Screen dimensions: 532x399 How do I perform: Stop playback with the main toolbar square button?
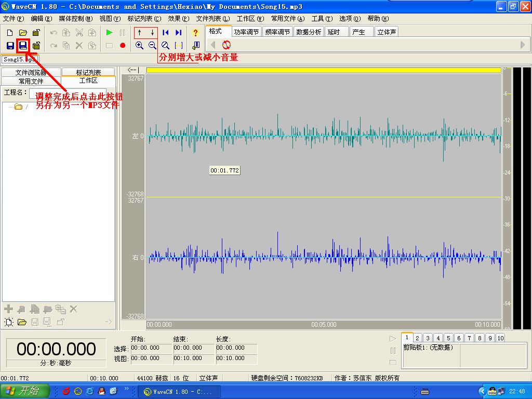[109, 46]
